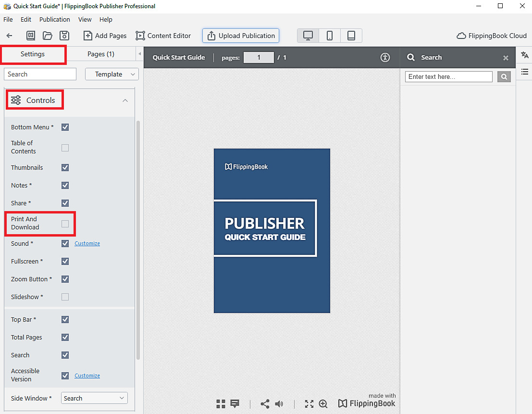Viewport: 532px width, 414px height.
Task: Click the Controls section header
Action: point(70,100)
